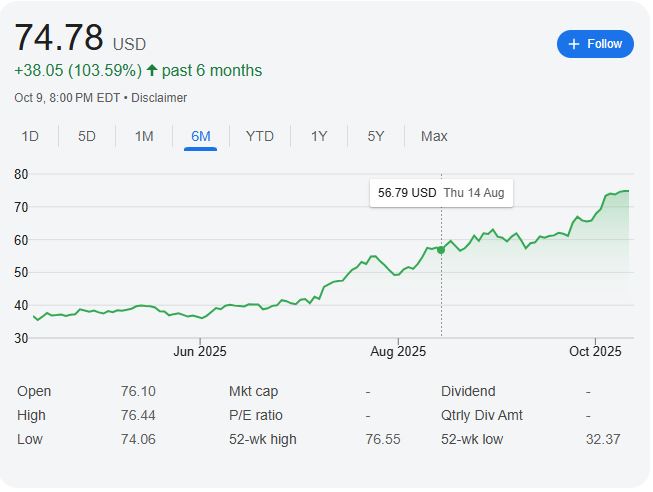The image size is (653, 492).
Task: Switch to the 1M range tab
Action: pyautogui.click(x=144, y=136)
